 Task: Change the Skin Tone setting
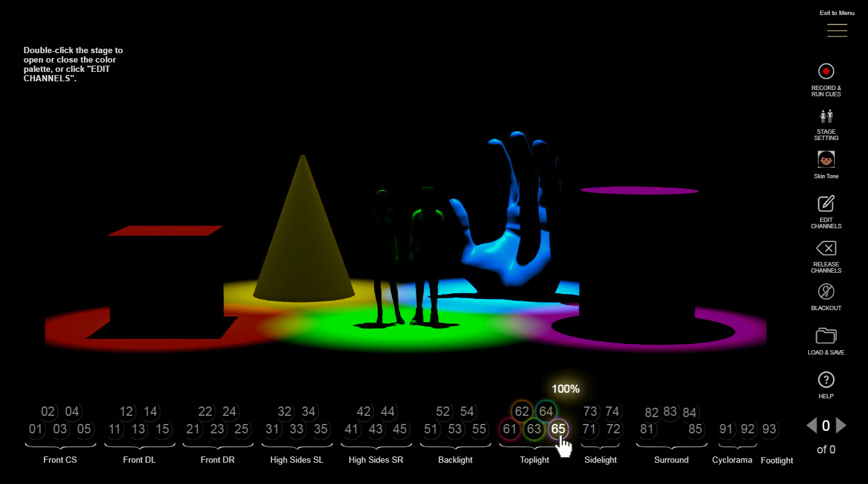[825, 159]
